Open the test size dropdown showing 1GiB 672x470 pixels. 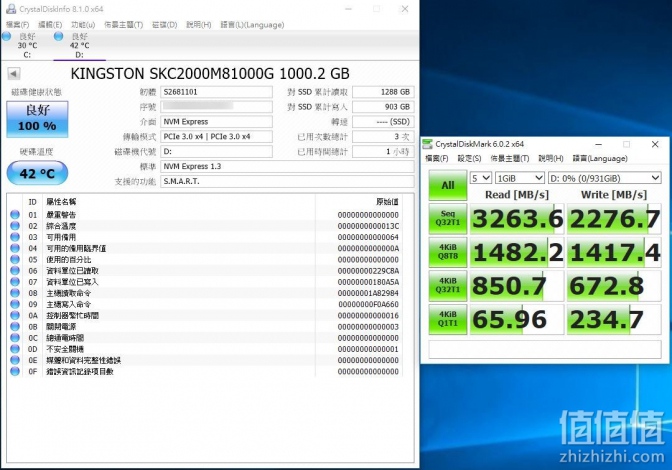click(520, 178)
